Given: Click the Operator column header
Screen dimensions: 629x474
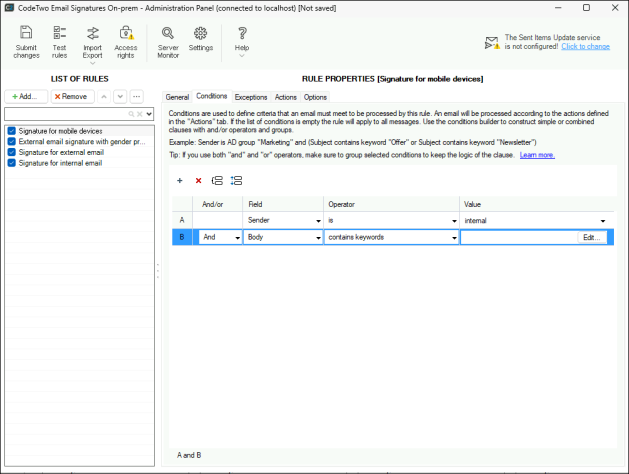Looking at the screenshot, I should pos(391,204).
